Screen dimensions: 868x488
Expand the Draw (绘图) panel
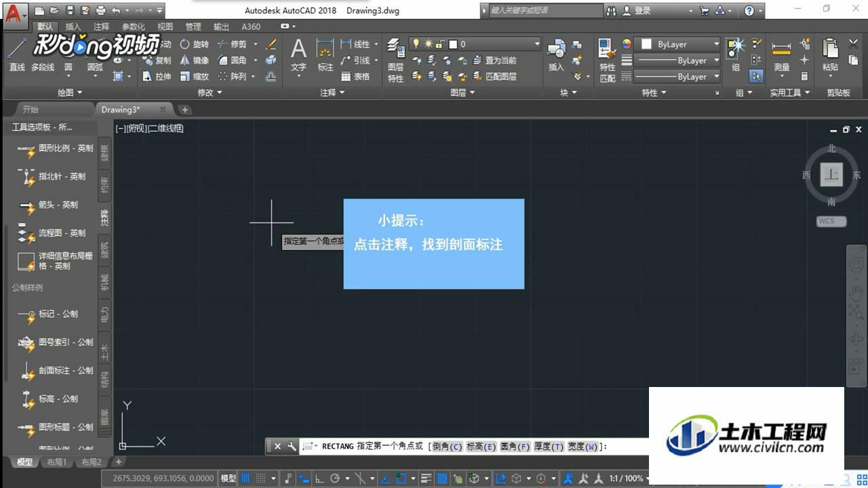tap(70, 92)
